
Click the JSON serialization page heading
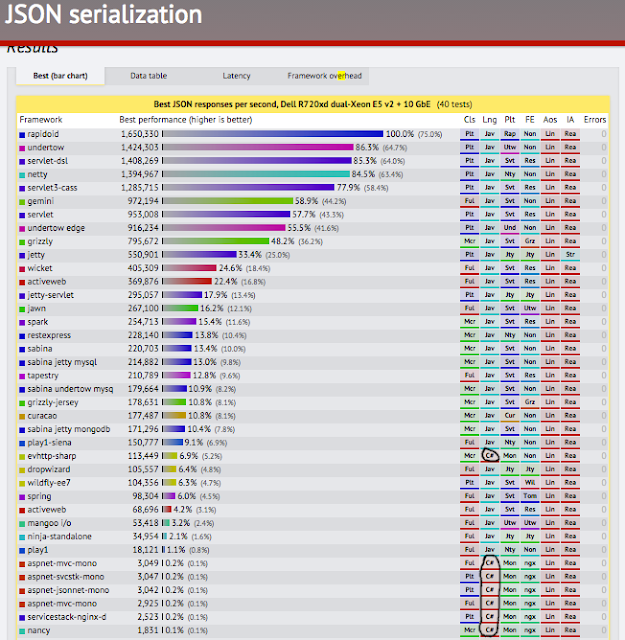(103, 15)
